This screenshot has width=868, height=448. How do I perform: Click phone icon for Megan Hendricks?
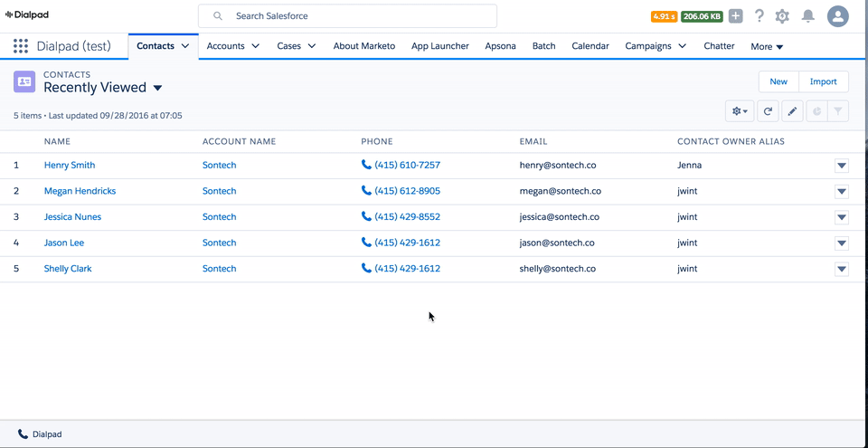(x=366, y=190)
